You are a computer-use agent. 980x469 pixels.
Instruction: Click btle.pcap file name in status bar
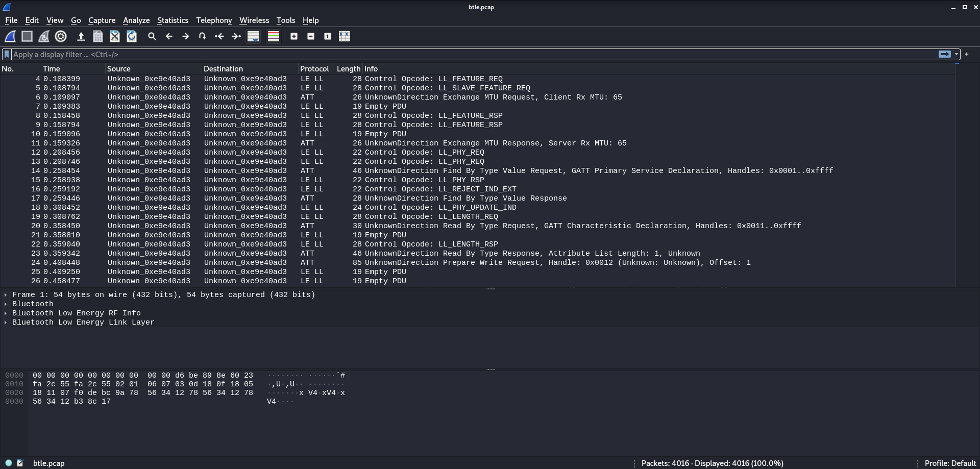pyautogui.click(x=49, y=463)
